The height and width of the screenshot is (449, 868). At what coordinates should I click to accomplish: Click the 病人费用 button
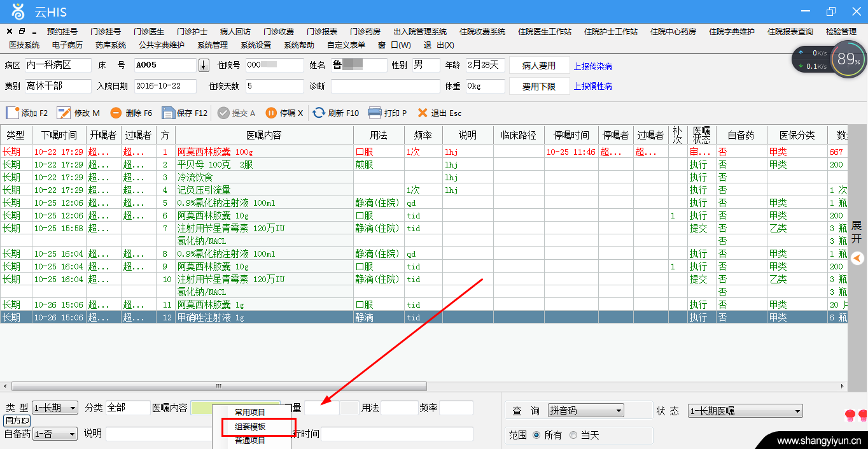point(539,66)
